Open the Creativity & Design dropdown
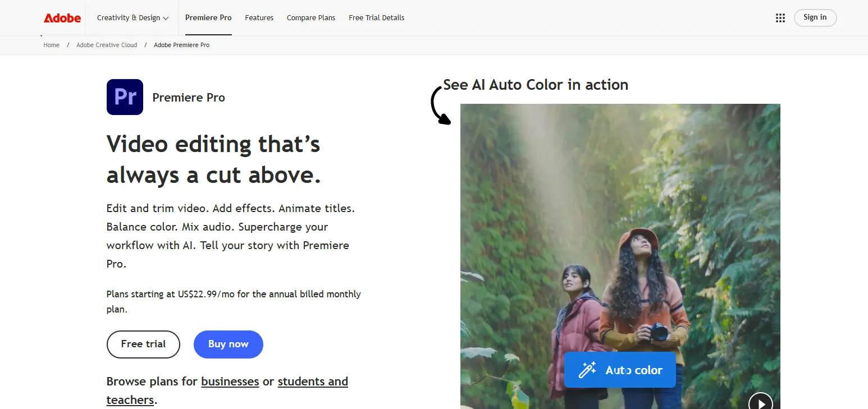This screenshot has height=409, width=868. (x=128, y=17)
